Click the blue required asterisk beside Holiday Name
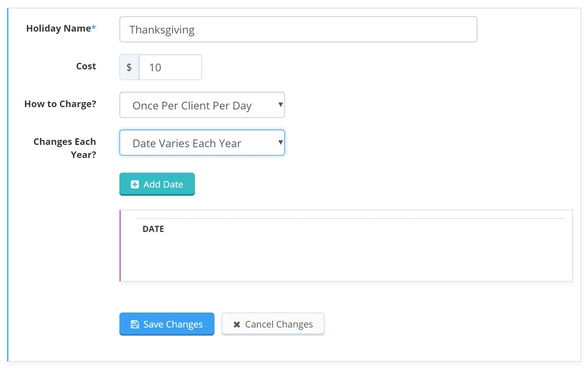The width and height of the screenshot is (588, 368). 94,27
